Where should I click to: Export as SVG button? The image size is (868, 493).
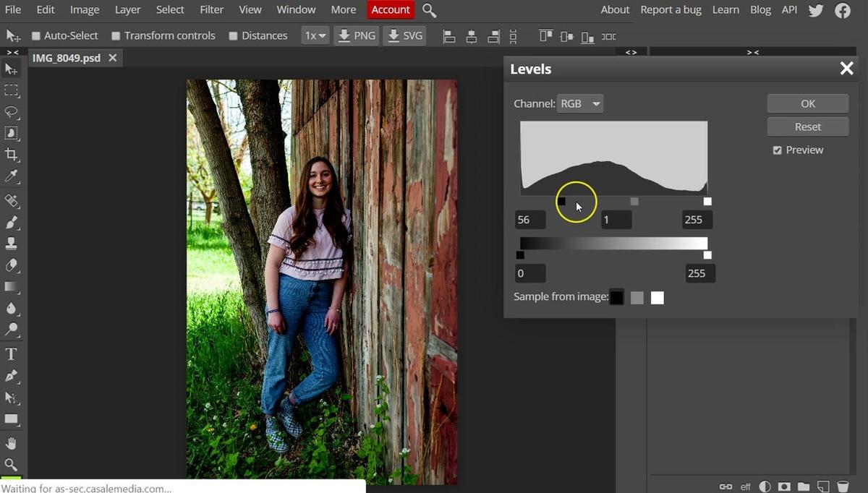click(x=404, y=35)
